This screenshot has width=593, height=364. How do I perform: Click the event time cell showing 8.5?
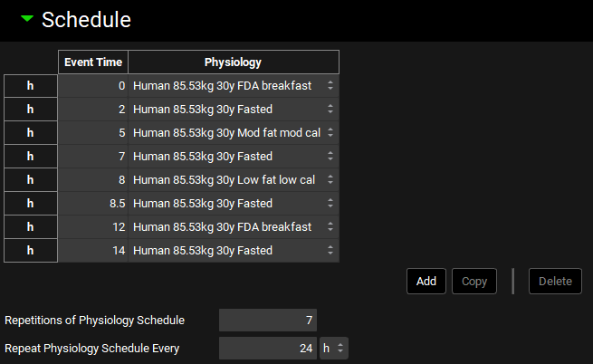click(x=93, y=204)
